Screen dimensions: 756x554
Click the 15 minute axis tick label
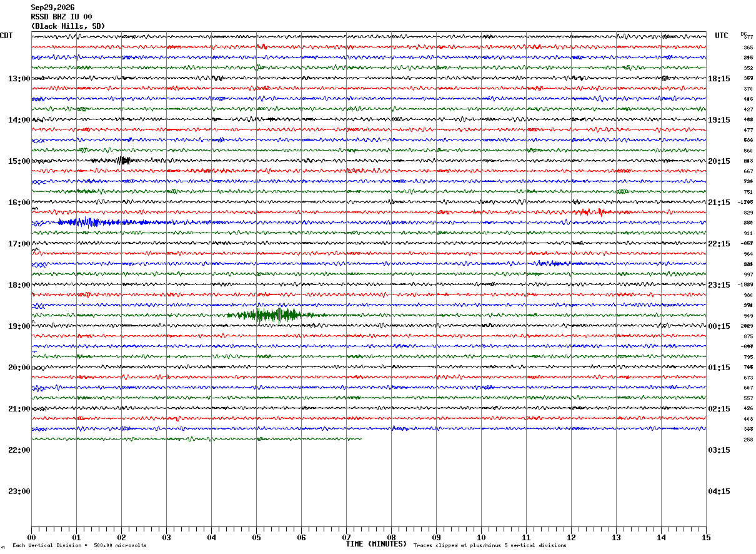coord(705,538)
